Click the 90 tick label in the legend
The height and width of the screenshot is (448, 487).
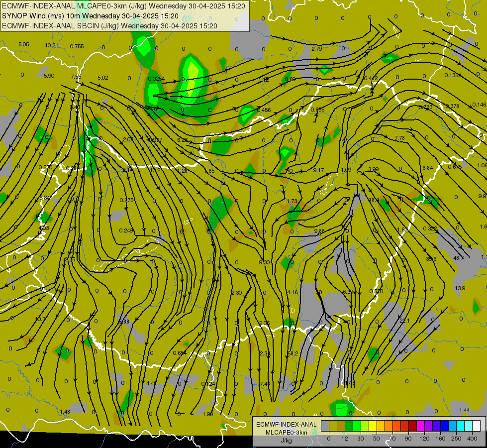(408, 439)
